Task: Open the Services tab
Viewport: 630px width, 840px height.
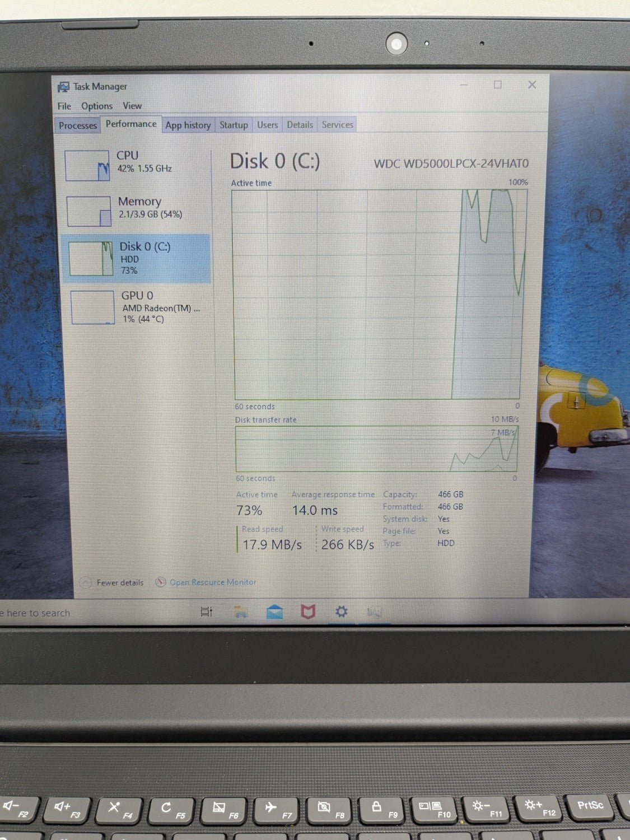Action: tap(337, 125)
